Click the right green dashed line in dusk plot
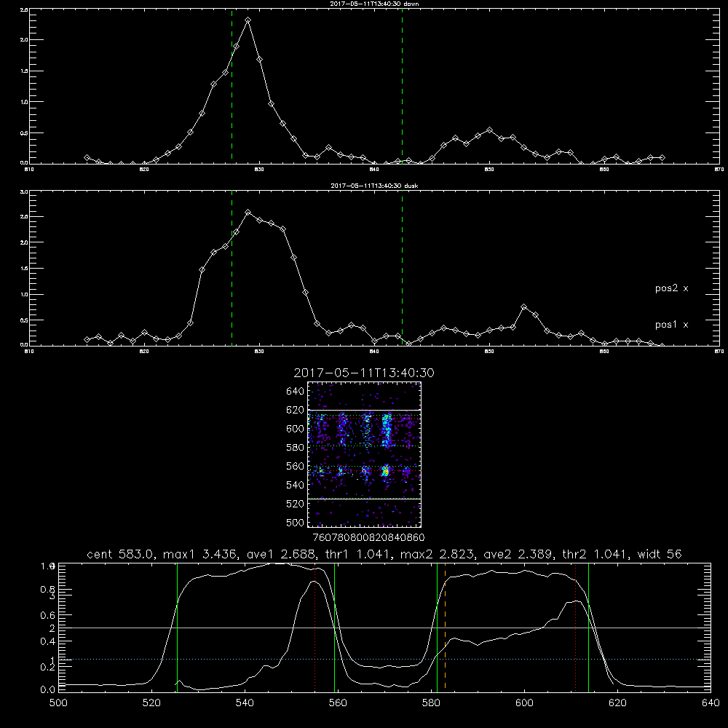Image resolution: width=728 pixels, height=728 pixels. coord(402,269)
